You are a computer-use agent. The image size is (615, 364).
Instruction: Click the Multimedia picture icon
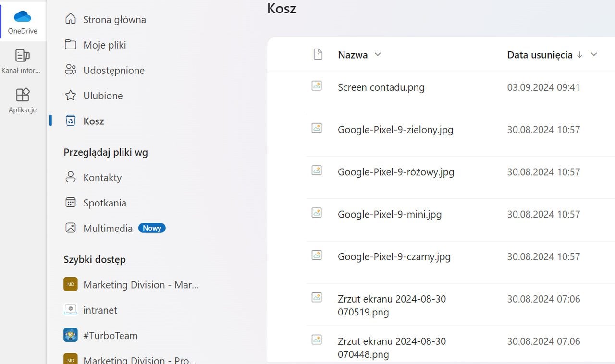[71, 228]
